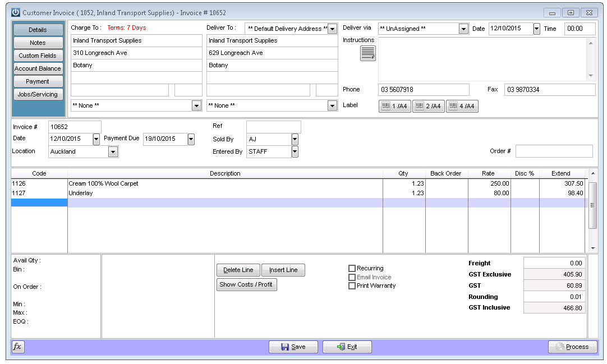Click the line grid scroll down arrow
Screen dimensions: 607x364
(592, 248)
